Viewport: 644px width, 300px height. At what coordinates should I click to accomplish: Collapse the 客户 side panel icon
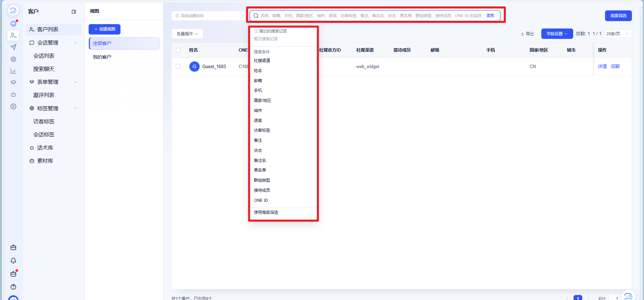[x=74, y=12]
